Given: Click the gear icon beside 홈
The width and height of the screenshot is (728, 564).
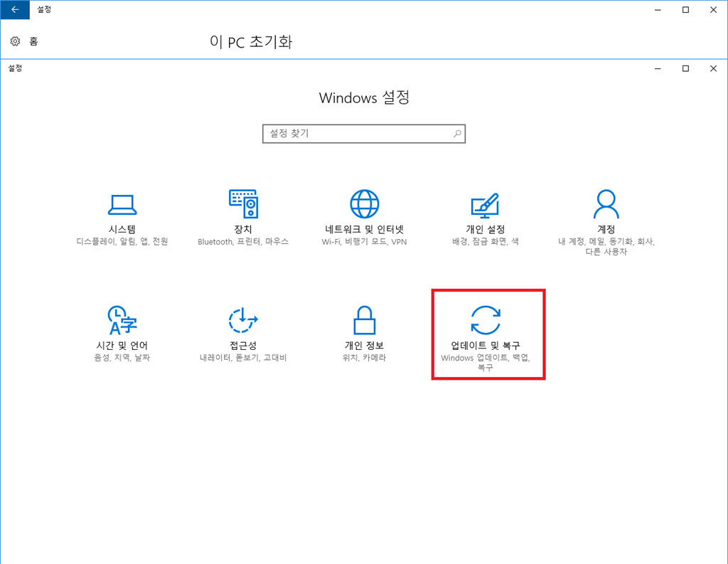Looking at the screenshot, I should click(16, 41).
